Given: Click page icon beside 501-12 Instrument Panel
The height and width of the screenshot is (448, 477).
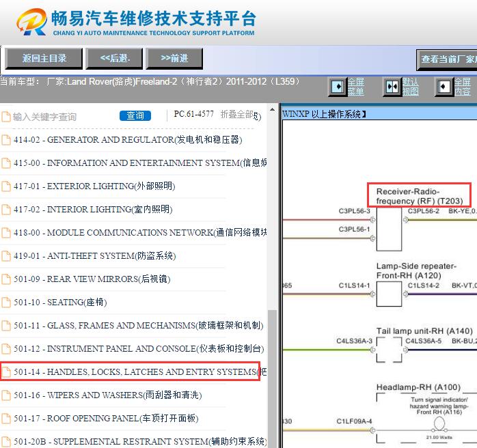Looking at the screenshot, I should 5,348.
